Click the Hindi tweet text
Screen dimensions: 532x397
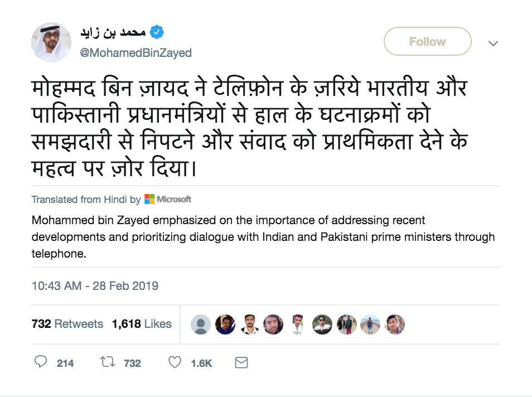point(248,128)
